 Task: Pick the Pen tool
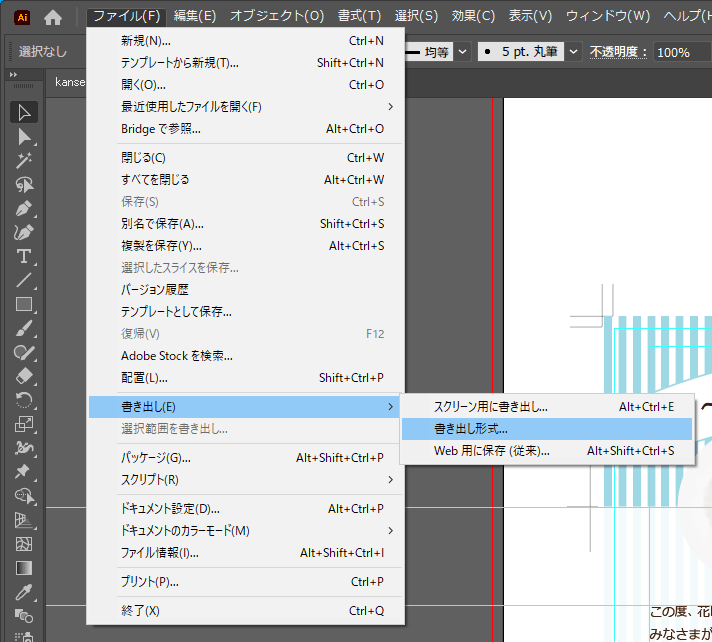[x=25, y=208]
